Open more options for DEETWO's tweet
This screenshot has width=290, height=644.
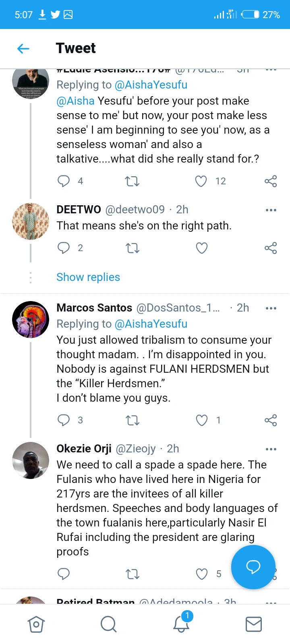271,210
